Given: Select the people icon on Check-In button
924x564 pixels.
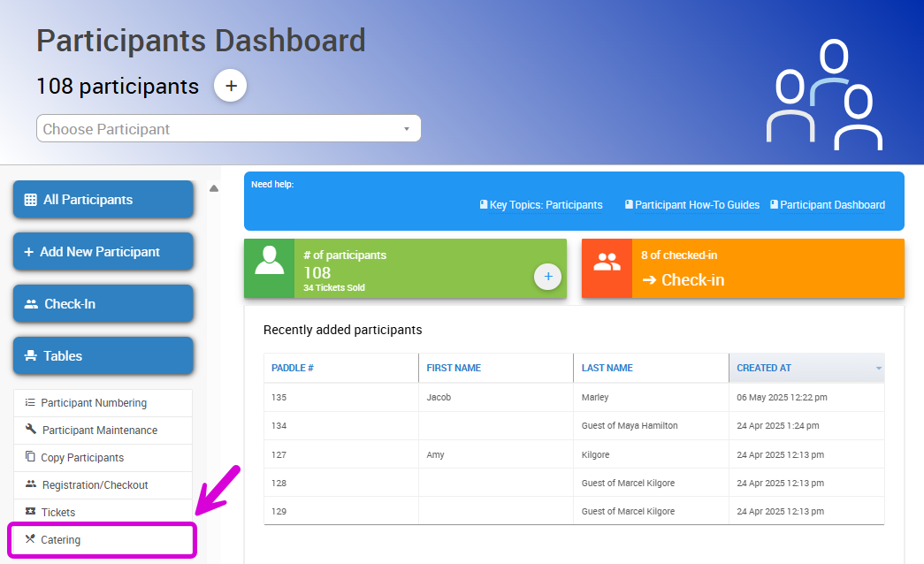Looking at the screenshot, I should click(29, 303).
